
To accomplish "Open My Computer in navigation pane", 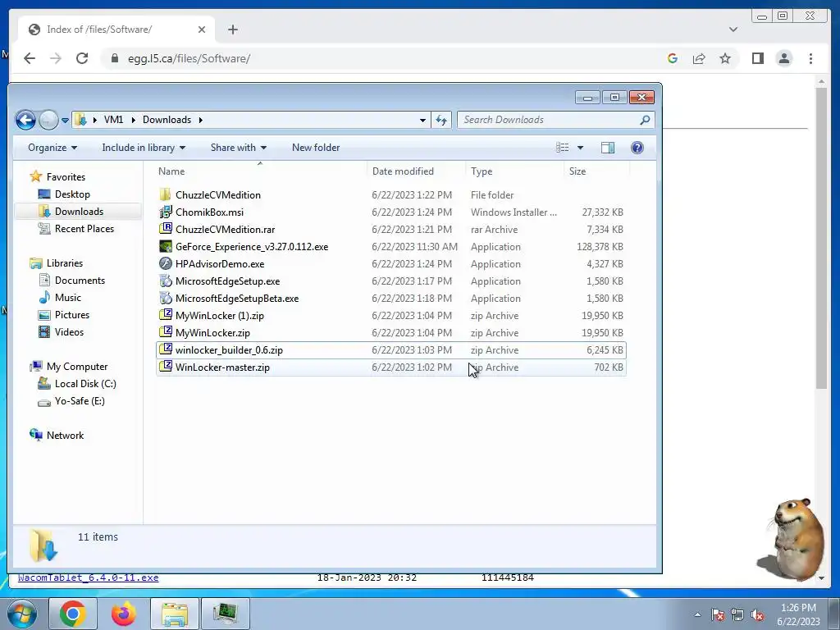I will 77,367.
